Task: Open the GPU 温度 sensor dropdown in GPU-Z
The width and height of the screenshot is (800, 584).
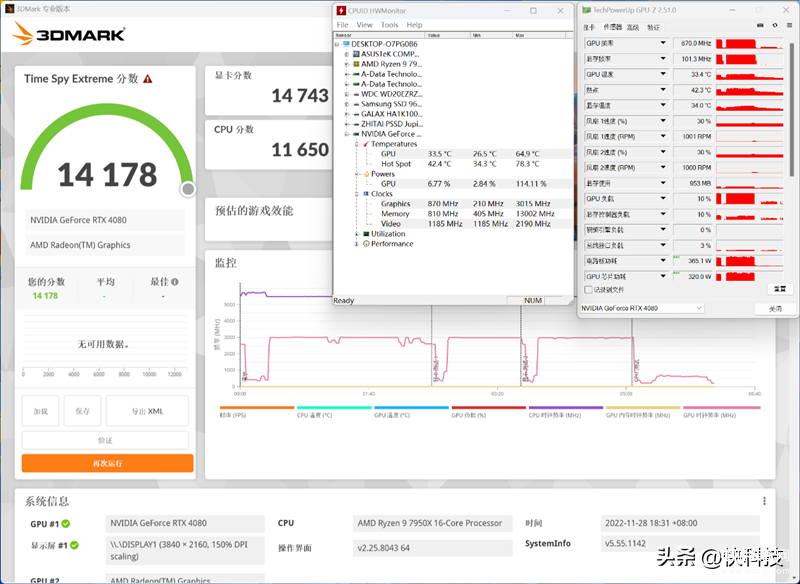Action: coord(663,74)
